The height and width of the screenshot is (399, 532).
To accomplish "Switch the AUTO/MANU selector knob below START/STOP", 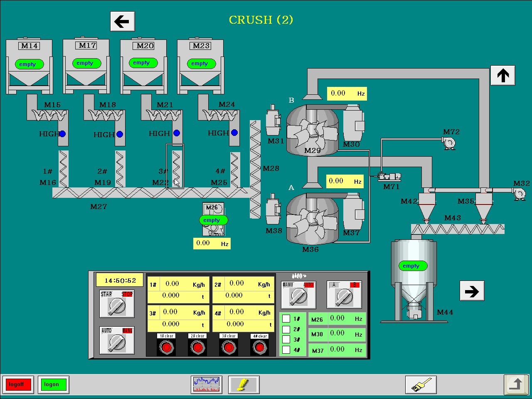I will (117, 342).
